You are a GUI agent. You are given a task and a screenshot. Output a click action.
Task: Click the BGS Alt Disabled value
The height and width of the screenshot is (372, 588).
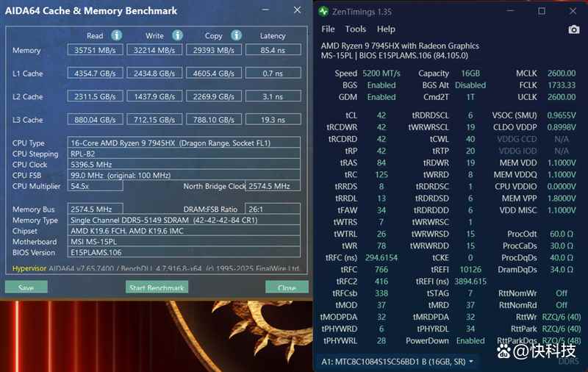pyautogui.click(x=470, y=85)
